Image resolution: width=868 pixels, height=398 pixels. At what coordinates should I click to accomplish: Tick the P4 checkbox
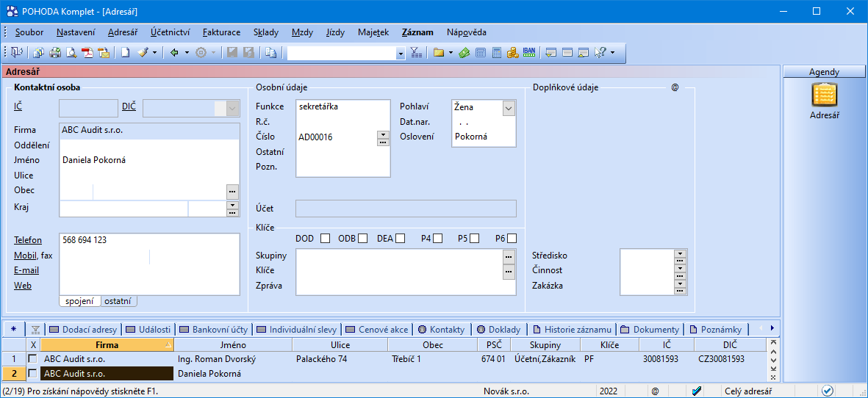click(x=438, y=239)
